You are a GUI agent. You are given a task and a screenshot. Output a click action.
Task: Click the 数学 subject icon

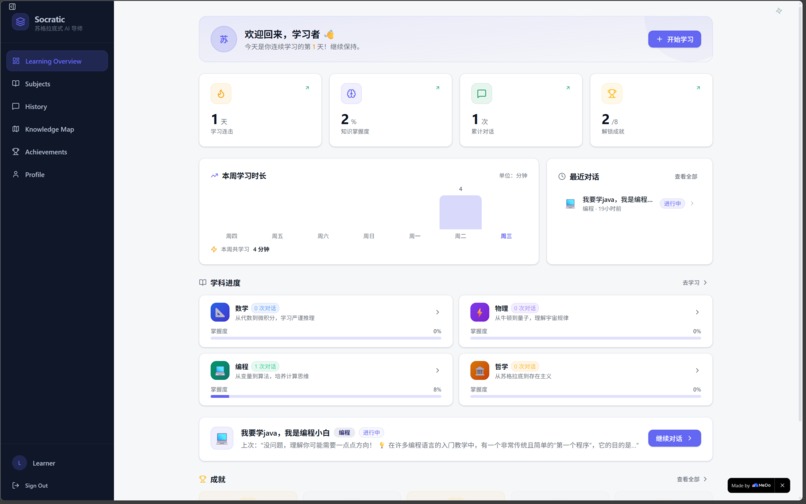pos(220,312)
